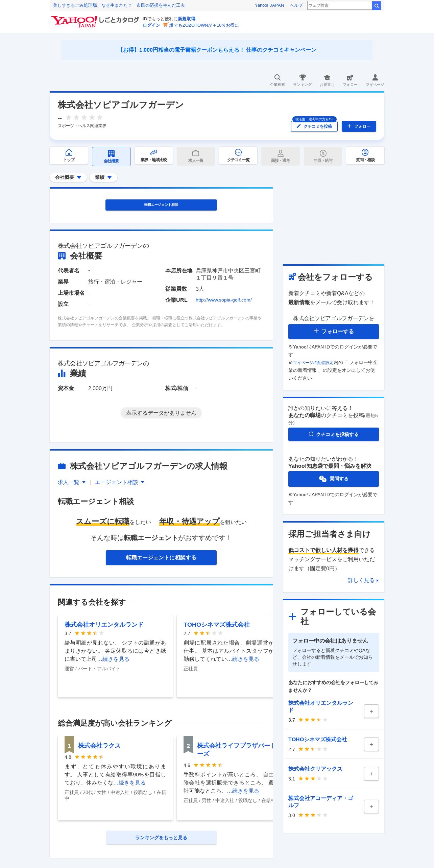Follow 株式会社オリエンタルランド with plus button

click(x=371, y=711)
